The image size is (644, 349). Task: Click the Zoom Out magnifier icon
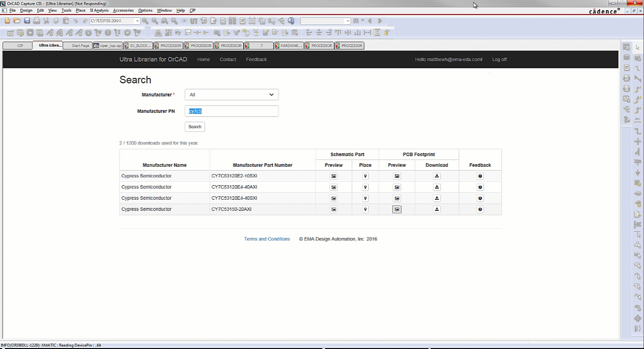tap(154, 21)
